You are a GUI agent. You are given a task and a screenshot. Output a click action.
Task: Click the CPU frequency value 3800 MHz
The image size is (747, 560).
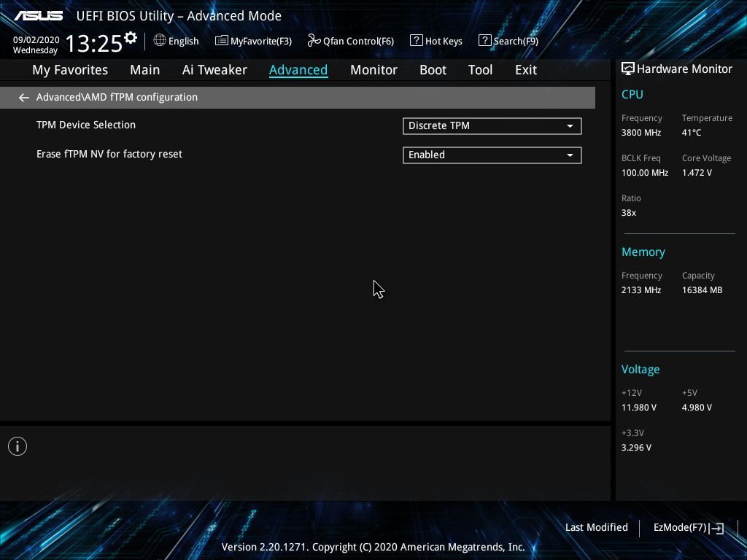[641, 133]
